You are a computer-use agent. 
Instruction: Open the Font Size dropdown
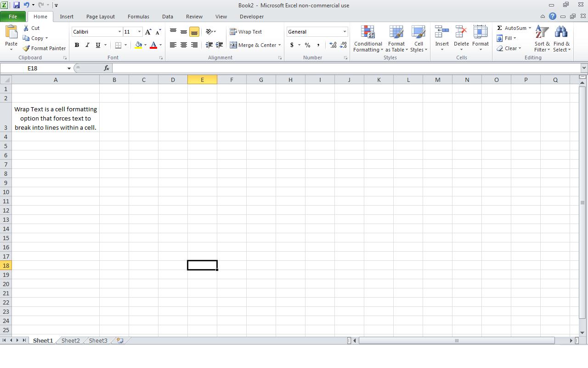click(x=139, y=32)
